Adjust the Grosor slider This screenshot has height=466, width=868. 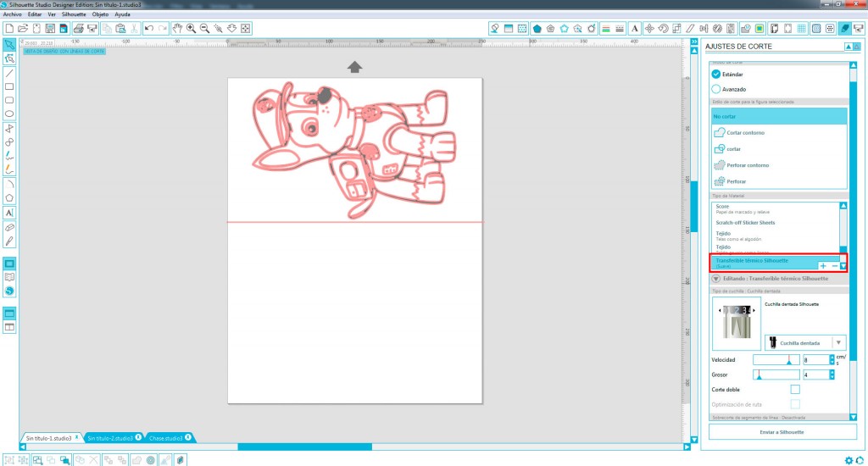776,374
